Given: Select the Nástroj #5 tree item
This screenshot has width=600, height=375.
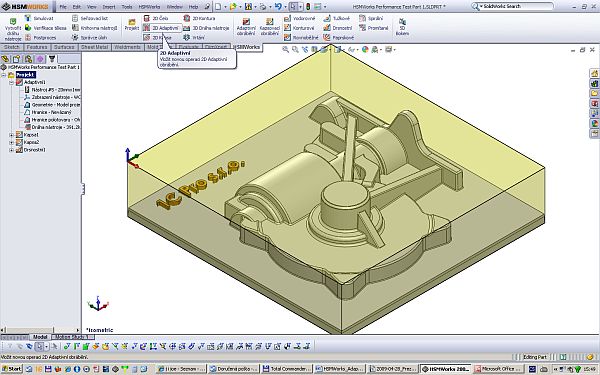Looking at the screenshot, I should (52, 90).
